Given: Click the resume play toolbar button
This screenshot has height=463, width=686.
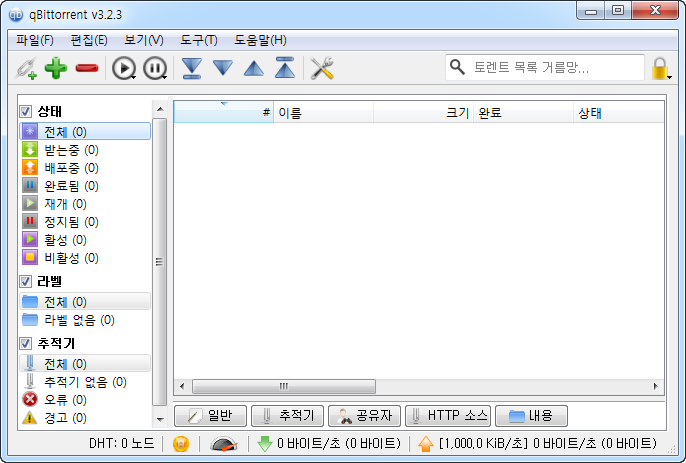Looking at the screenshot, I should 123,68.
